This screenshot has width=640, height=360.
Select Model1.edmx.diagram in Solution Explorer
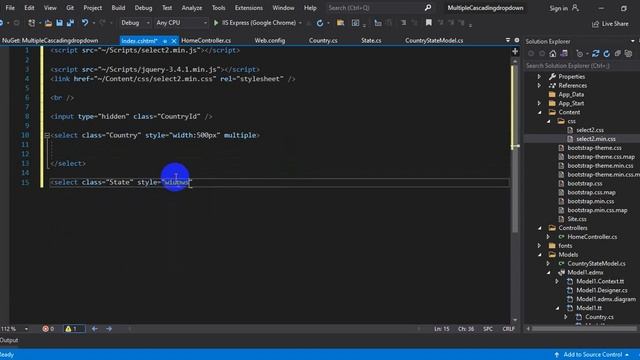[x=606, y=299]
